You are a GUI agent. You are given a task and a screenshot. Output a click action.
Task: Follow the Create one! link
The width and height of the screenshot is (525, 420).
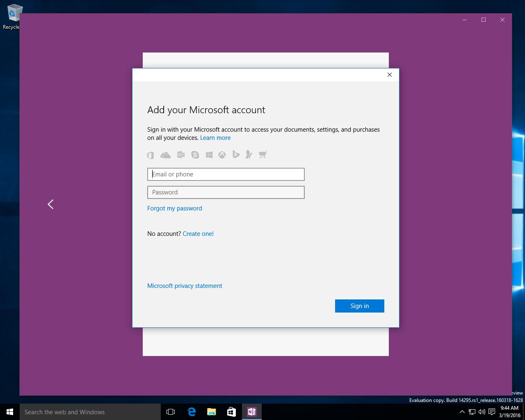pyautogui.click(x=198, y=234)
